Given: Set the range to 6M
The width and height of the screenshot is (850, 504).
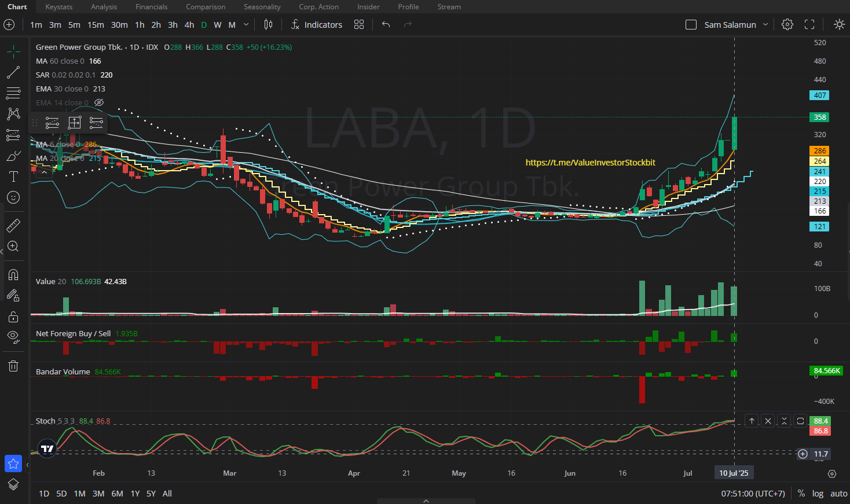Looking at the screenshot, I should click(117, 494).
